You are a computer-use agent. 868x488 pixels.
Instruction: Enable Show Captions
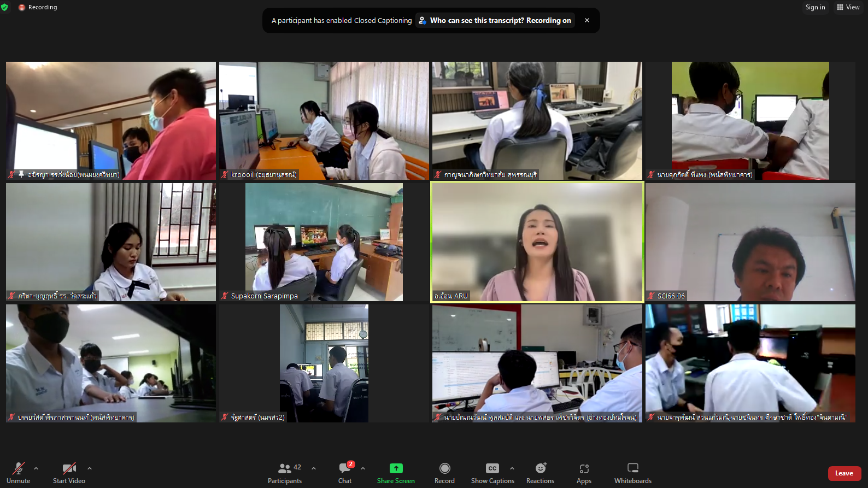click(x=492, y=473)
